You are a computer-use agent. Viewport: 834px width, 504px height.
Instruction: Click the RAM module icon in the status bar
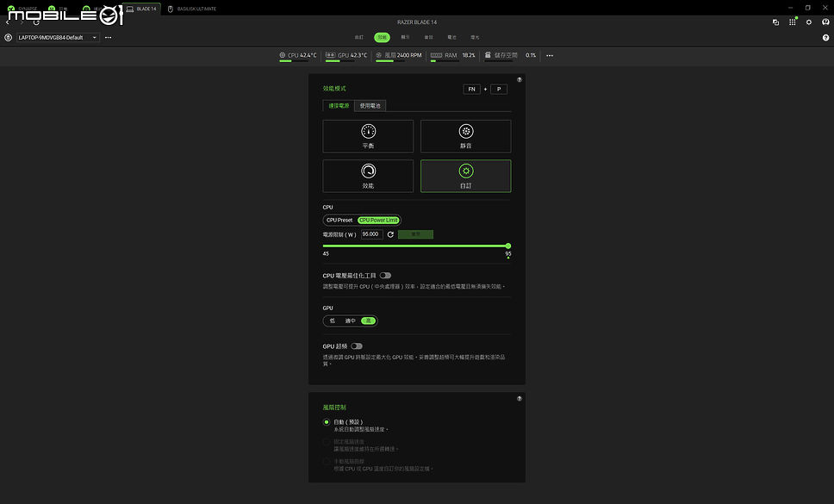pyautogui.click(x=436, y=55)
